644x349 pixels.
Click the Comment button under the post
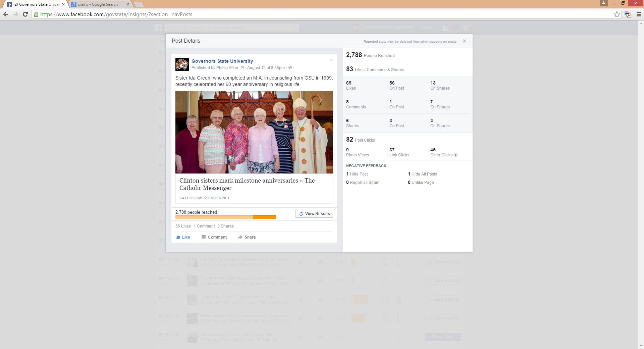pyautogui.click(x=214, y=237)
